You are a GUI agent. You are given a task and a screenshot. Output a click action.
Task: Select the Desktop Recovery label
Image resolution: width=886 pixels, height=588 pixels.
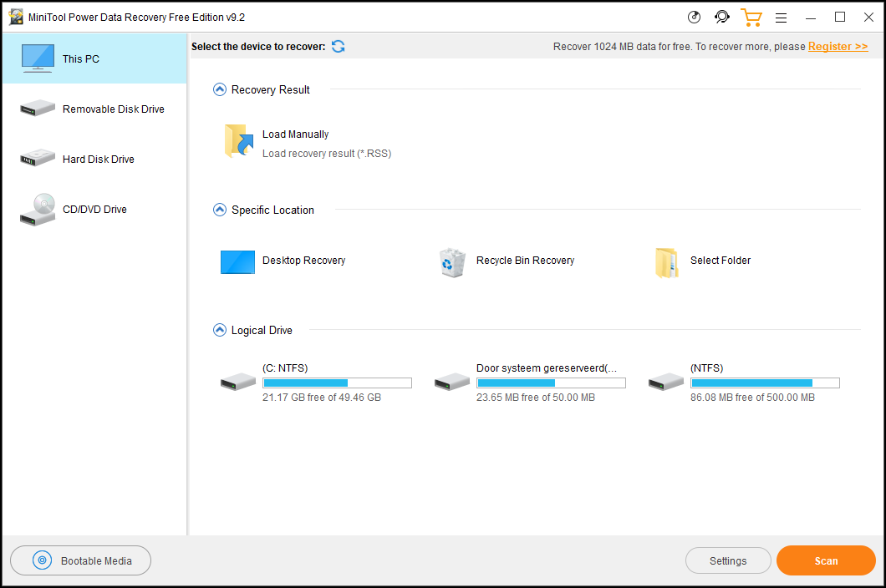pos(303,261)
